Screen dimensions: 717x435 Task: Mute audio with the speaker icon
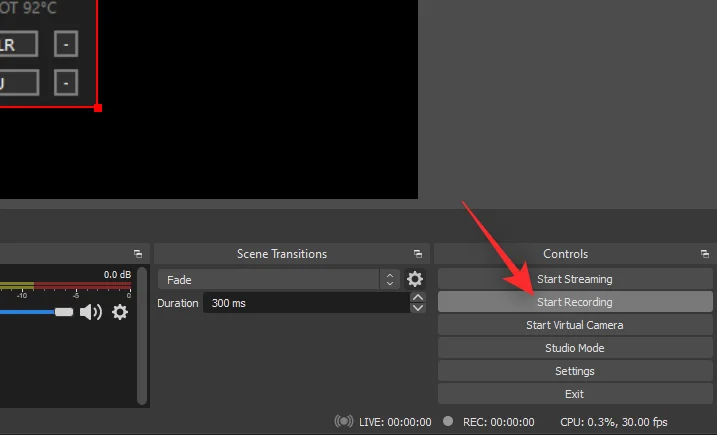[91, 312]
